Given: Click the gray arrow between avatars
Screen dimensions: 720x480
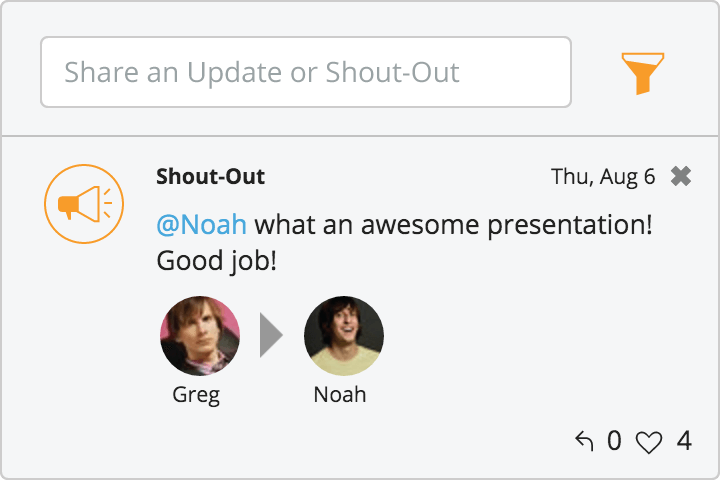Looking at the screenshot, I should pyautogui.click(x=271, y=336).
